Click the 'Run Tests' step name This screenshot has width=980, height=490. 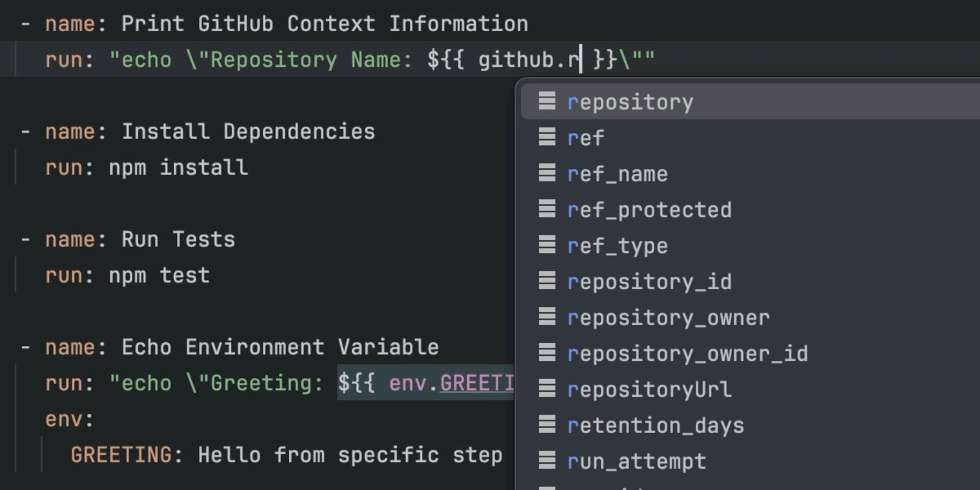[178, 239]
